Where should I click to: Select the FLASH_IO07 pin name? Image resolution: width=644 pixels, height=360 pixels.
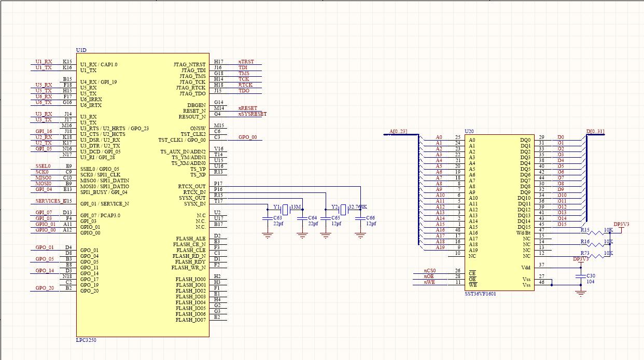(x=191, y=320)
